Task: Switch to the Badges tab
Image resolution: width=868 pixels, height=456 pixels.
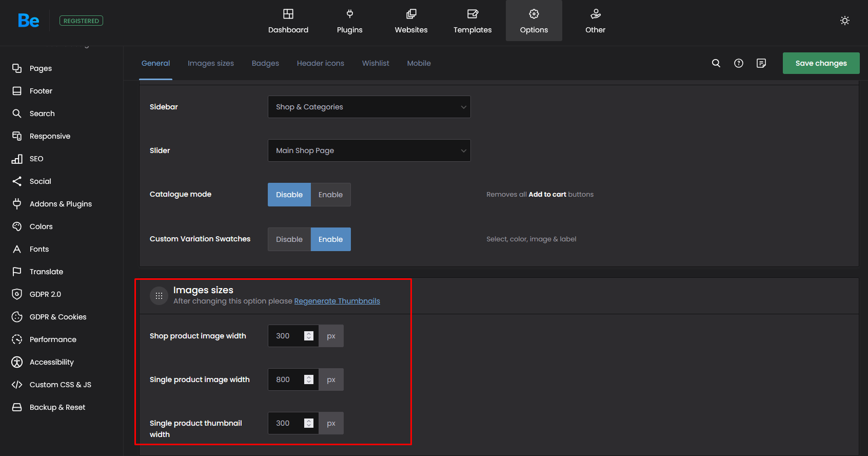Action: click(265, 63)
